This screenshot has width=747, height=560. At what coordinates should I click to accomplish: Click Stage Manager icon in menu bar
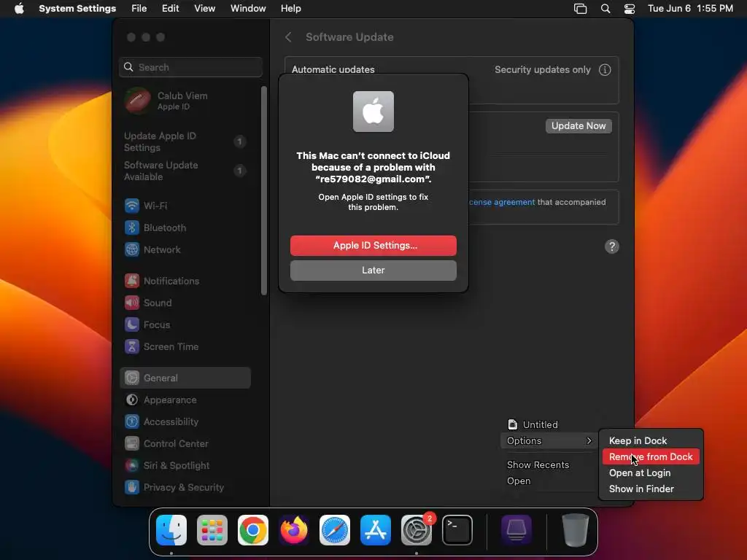tap(580, 9)
